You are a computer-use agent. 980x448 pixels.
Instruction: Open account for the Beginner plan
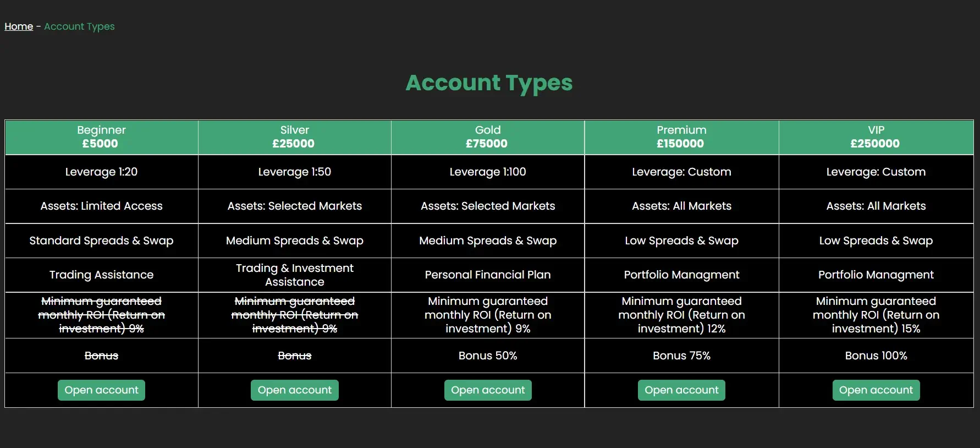(x=101, y=390)
